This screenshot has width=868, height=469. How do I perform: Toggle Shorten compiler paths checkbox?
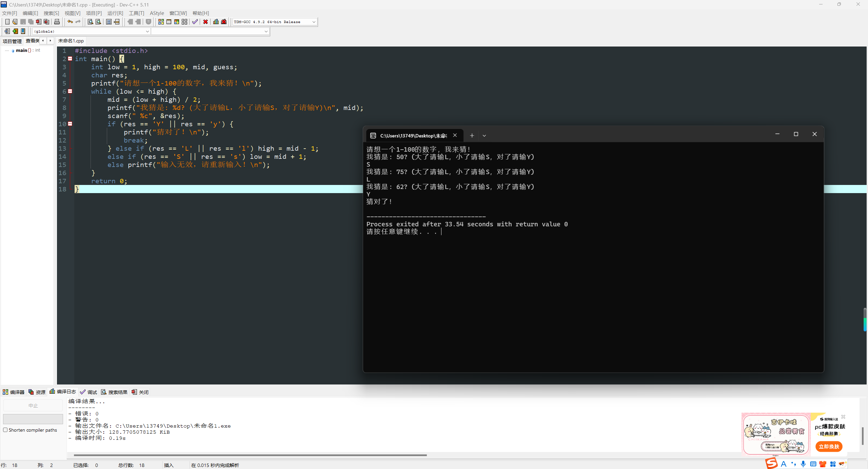5,430
